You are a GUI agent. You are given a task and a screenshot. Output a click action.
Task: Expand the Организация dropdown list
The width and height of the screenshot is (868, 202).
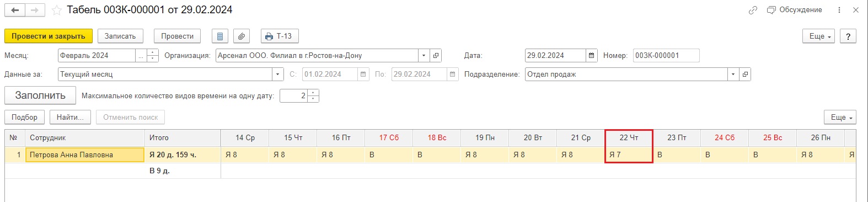coord(424,56)
